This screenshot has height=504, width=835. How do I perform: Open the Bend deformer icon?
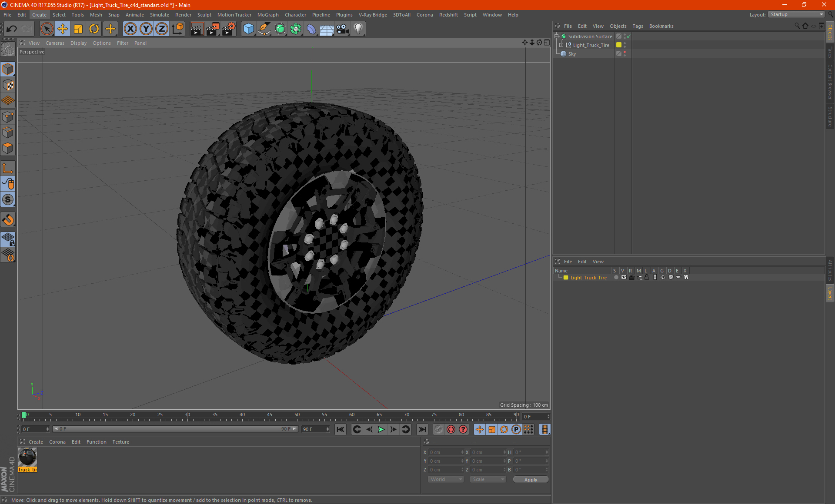[311, 29]
